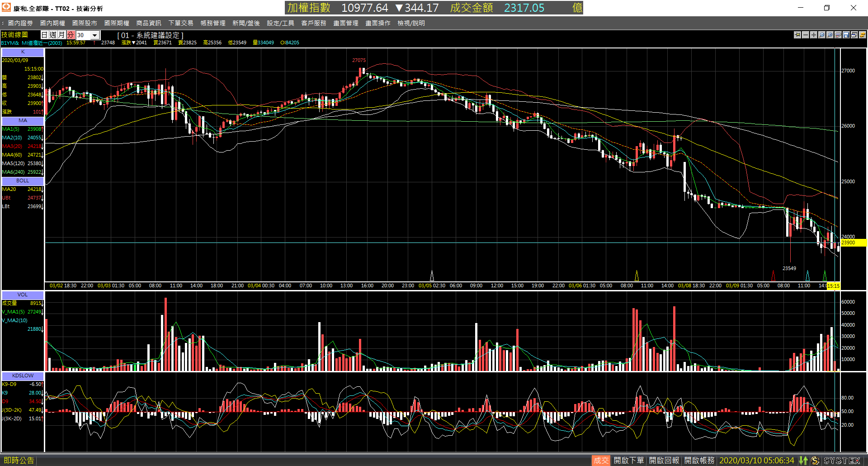Click the 30 minute interval field
Viewport: 868px width, 466px height.
point(83,35)
